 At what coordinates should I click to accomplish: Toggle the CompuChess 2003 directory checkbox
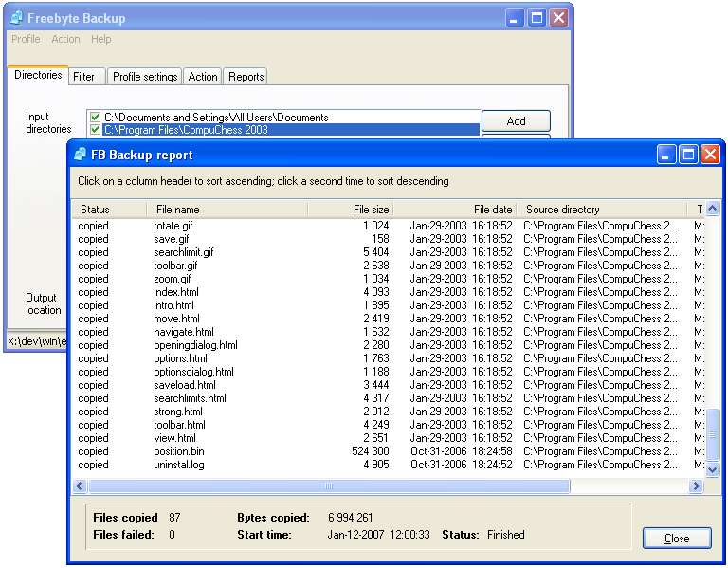tap(95, 130)
